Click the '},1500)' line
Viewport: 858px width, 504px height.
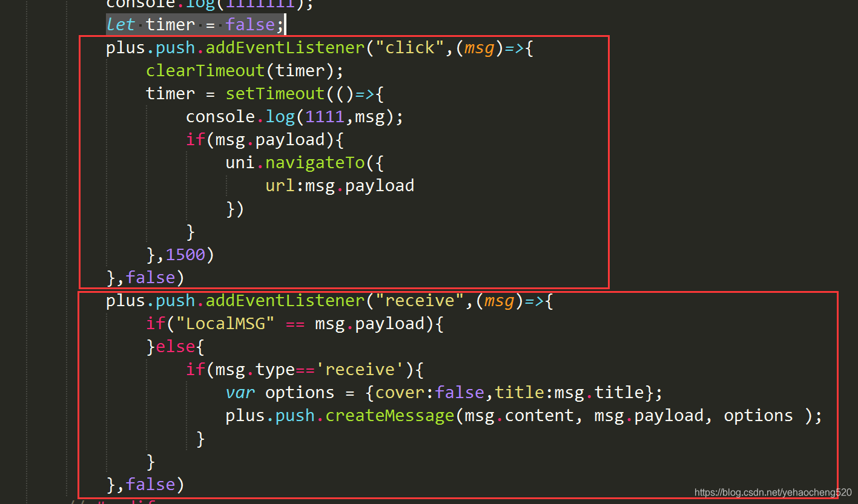180,255
